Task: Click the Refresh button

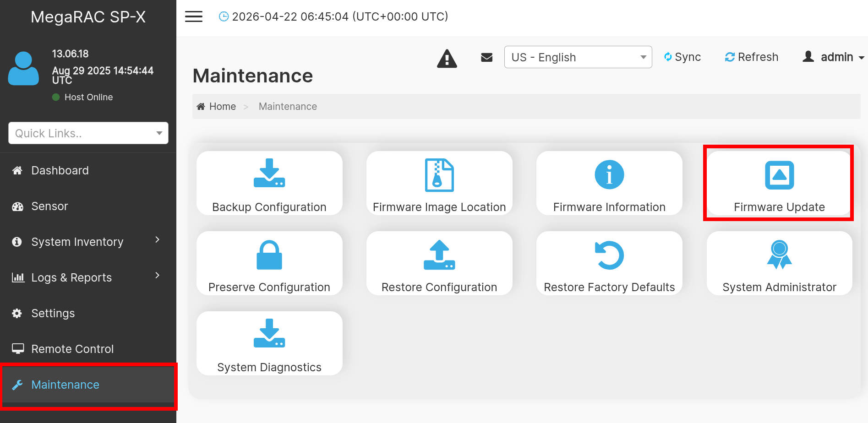Action: [x=751, y=57]
